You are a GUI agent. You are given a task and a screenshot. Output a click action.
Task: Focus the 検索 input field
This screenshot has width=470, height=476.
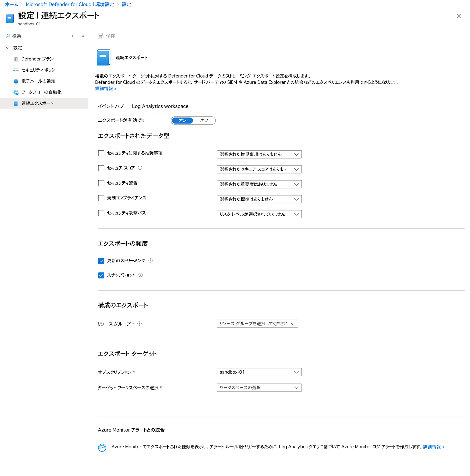(35, 36)
